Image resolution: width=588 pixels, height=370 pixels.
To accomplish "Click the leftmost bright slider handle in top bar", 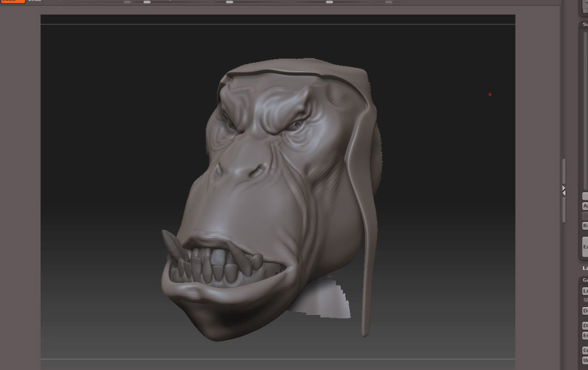I will pyautogui.click(x=147, y=2).
